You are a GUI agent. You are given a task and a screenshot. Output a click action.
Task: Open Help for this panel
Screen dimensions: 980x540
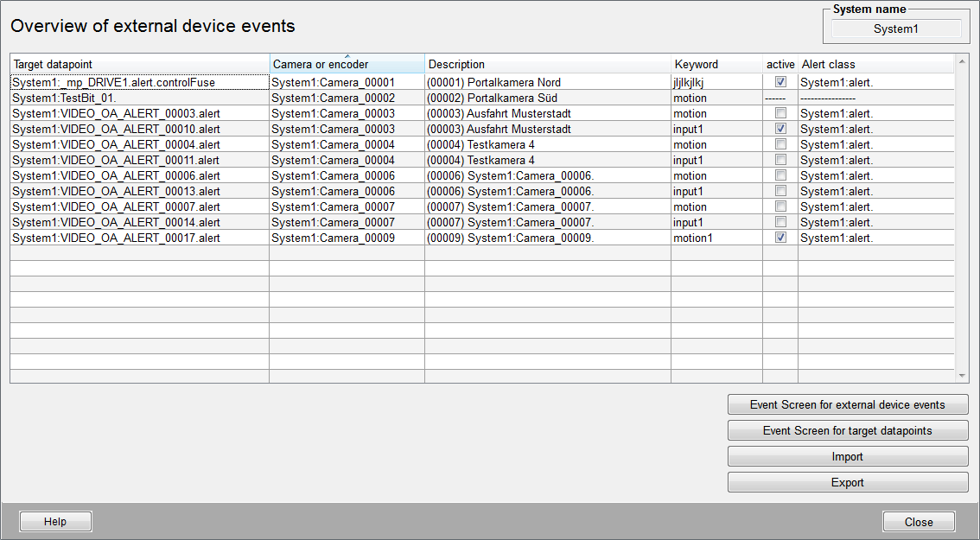(55, 522)
